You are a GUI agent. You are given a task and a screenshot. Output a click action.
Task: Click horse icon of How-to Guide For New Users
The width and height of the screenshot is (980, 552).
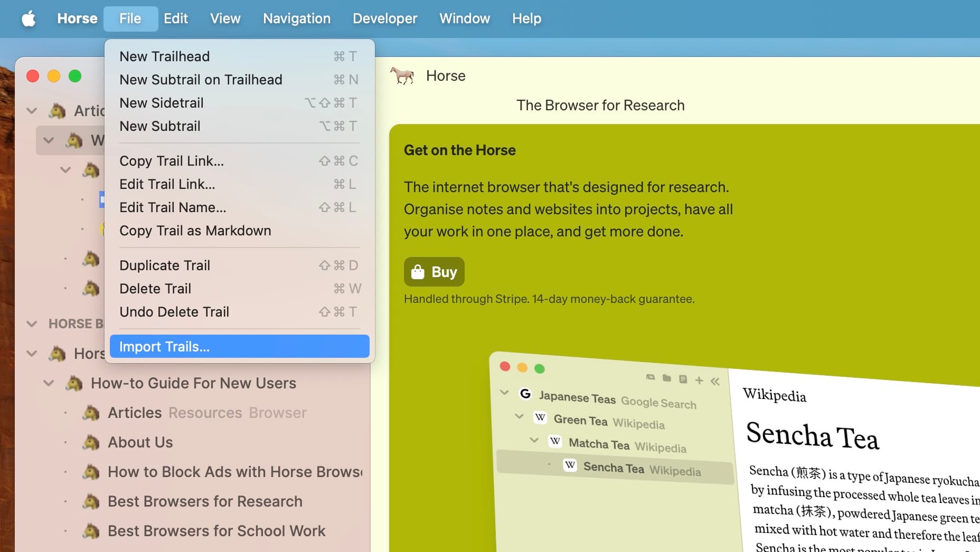[x=74, y=383]
